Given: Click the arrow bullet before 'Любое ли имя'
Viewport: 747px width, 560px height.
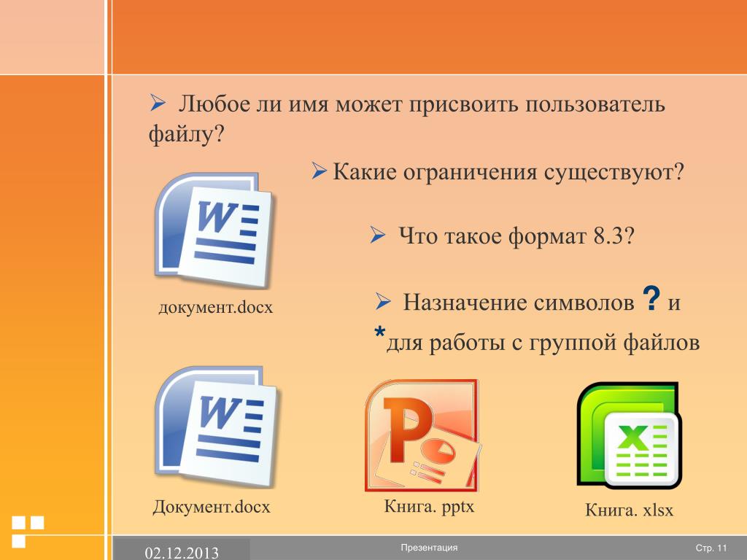Looking at the screenshot, I should click(x=158, y=103).
